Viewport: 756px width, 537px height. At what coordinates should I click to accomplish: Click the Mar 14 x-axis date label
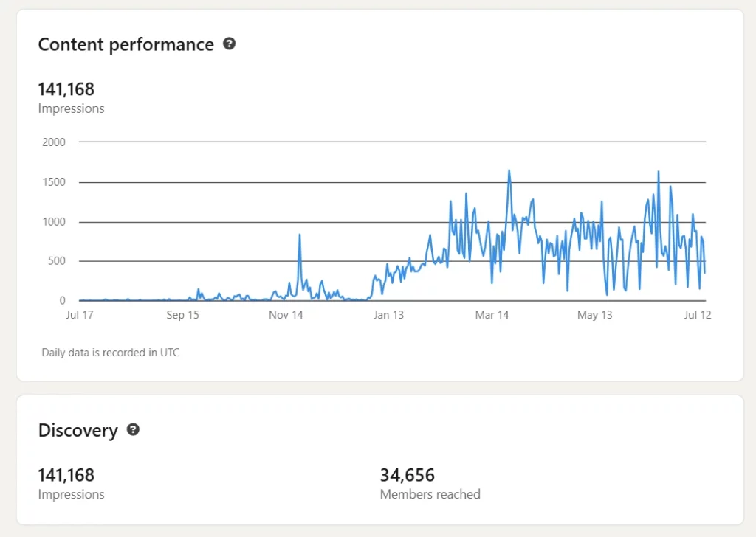[492, 315]
